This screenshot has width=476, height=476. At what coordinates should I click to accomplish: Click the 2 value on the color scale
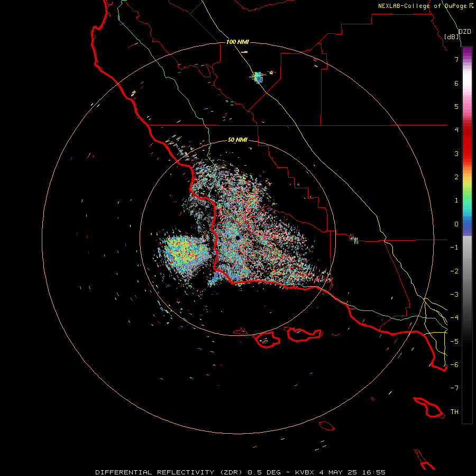pos(456,177)
